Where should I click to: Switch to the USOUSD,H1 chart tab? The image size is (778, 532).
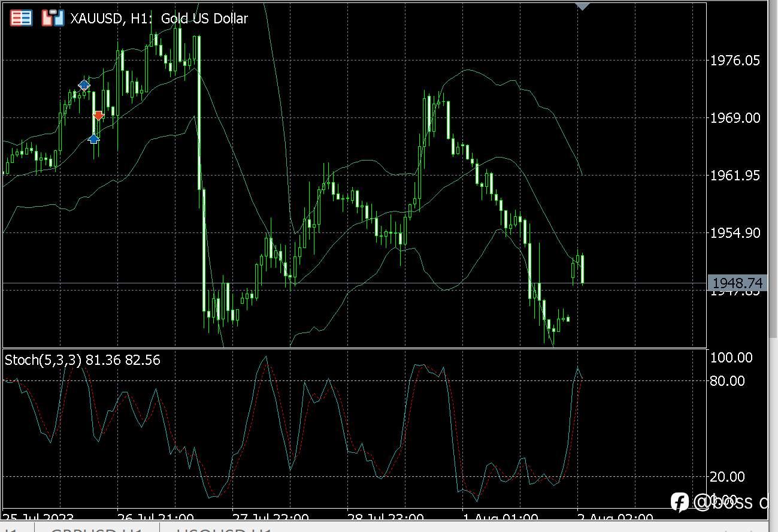pyautogui.click(x=225, y=528)
